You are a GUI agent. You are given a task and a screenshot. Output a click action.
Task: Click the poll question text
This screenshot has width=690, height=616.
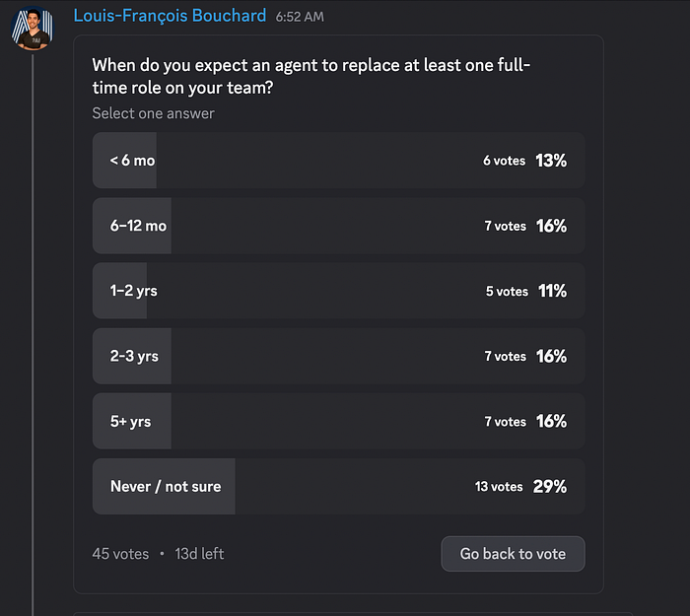(x=310, y=77)
